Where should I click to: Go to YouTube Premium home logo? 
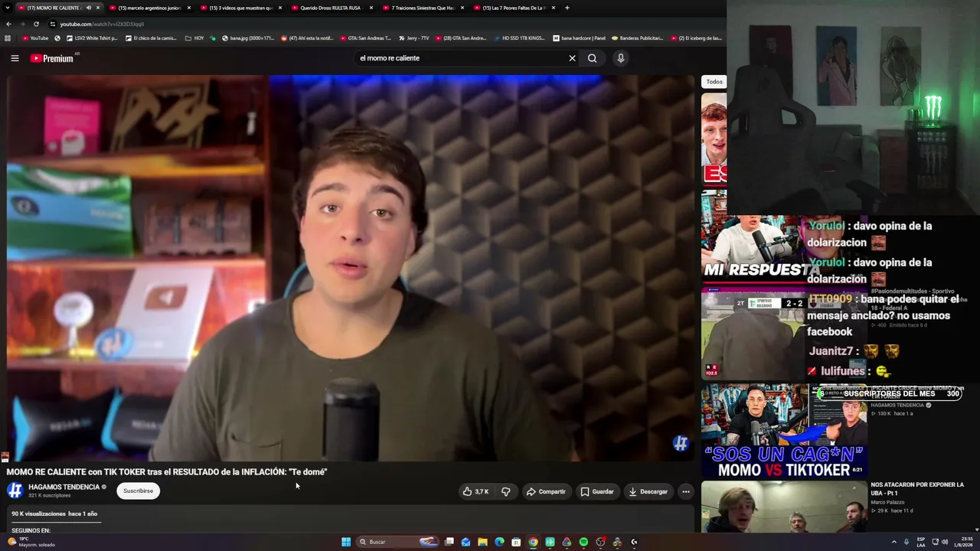point(52,58)
